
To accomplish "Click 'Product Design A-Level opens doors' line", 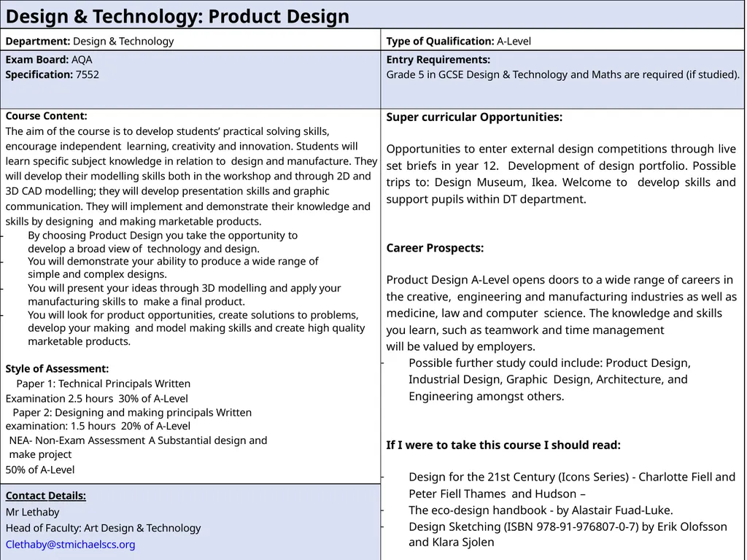I will click(x=560, y=280).
